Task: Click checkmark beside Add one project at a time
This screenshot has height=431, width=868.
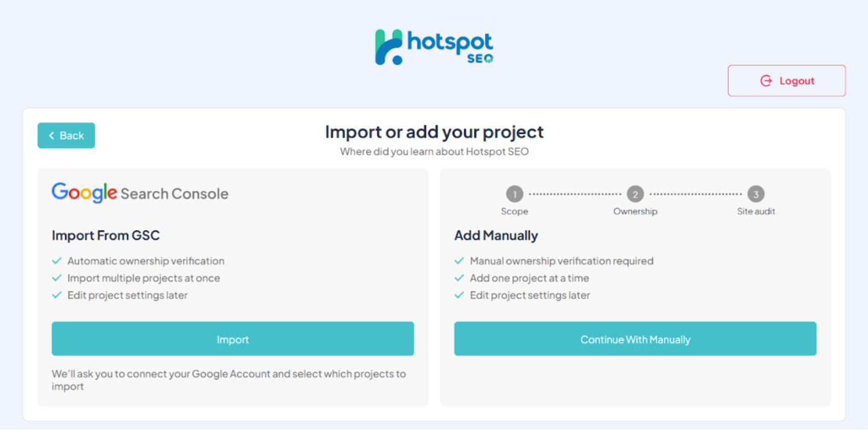Action: [459, 278]
